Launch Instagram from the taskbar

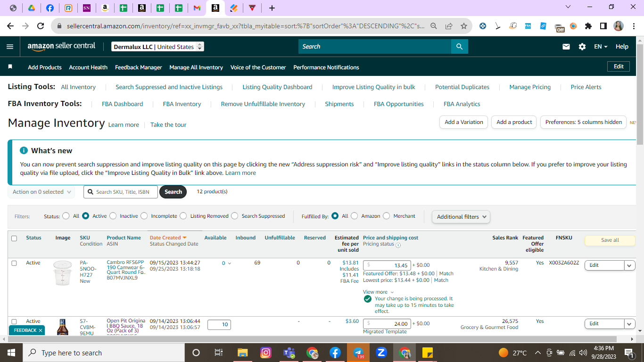[x=266, y=353]
